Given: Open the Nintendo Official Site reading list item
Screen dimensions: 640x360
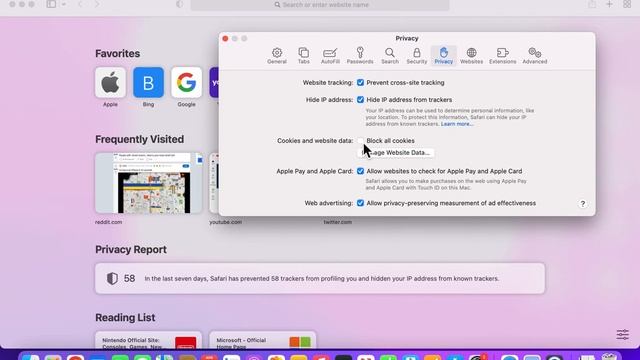Looking at the screenshot, I should 149,341.
